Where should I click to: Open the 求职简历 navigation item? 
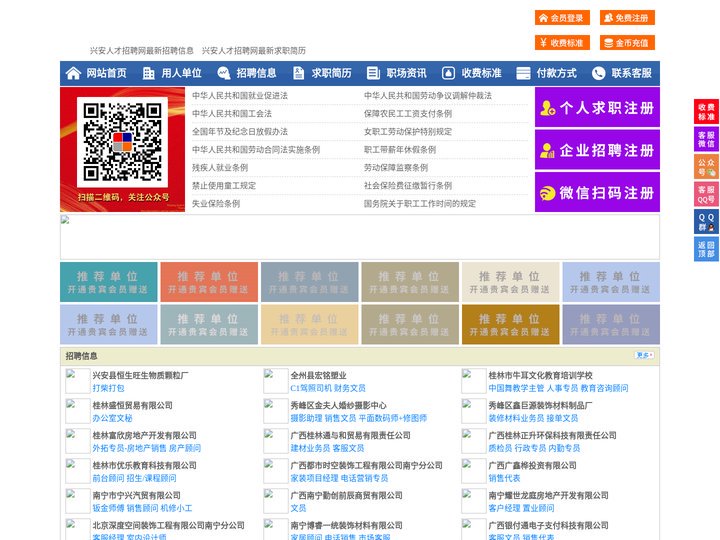[x=332, y=73]
